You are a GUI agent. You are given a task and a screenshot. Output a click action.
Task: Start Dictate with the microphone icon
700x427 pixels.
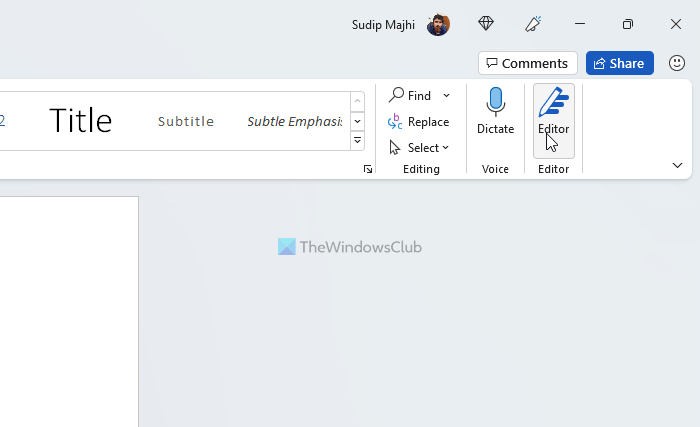(x=495, y=103)
